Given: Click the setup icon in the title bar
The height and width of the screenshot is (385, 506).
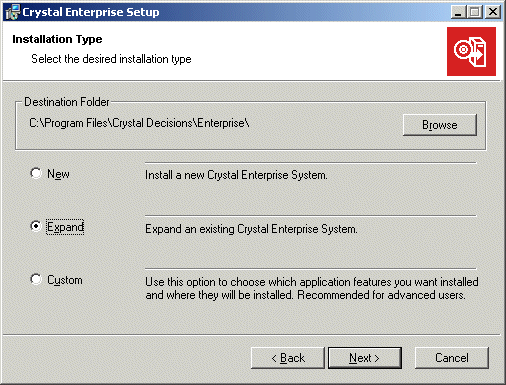Looking at the screenshot, I should click(13, 12).
